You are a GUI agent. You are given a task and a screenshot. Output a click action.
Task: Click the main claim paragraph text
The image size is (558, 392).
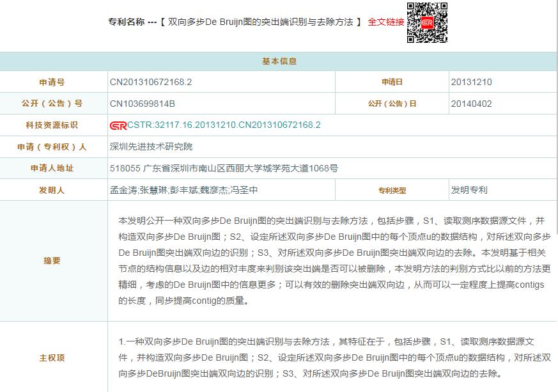click(x=332, y=357)
